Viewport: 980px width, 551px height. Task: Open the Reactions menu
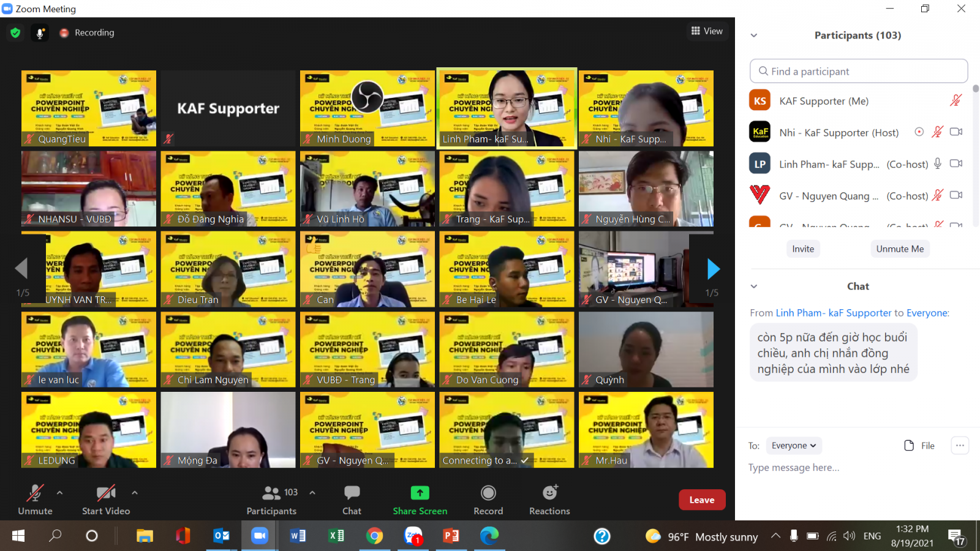[549, 500]
